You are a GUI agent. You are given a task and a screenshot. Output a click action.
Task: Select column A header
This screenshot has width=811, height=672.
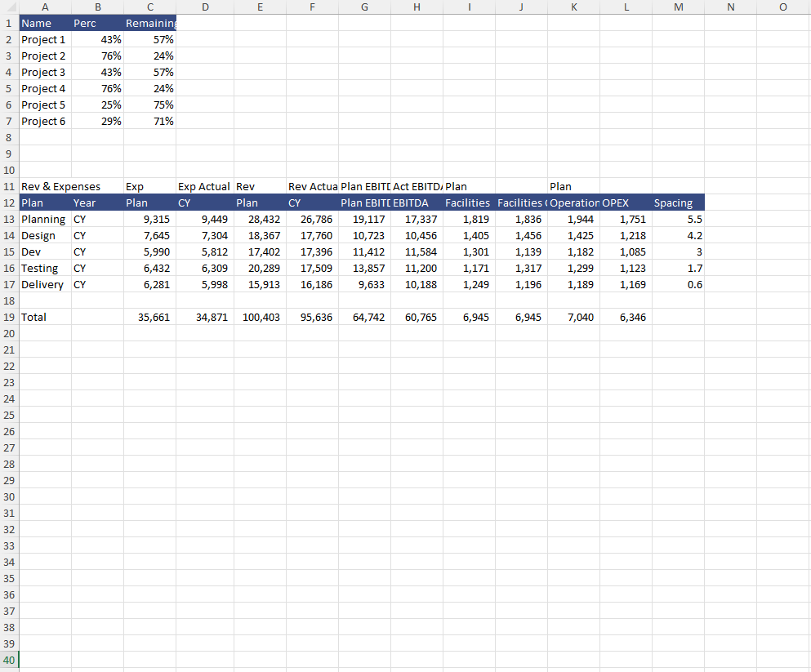pos(46,7)
